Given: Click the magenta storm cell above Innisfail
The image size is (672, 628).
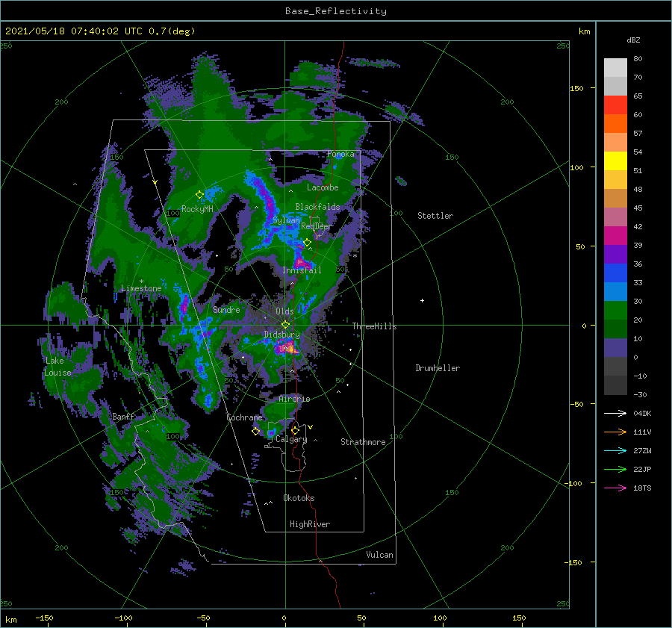Looking at the screenshot, I should (x=300, y=261).
